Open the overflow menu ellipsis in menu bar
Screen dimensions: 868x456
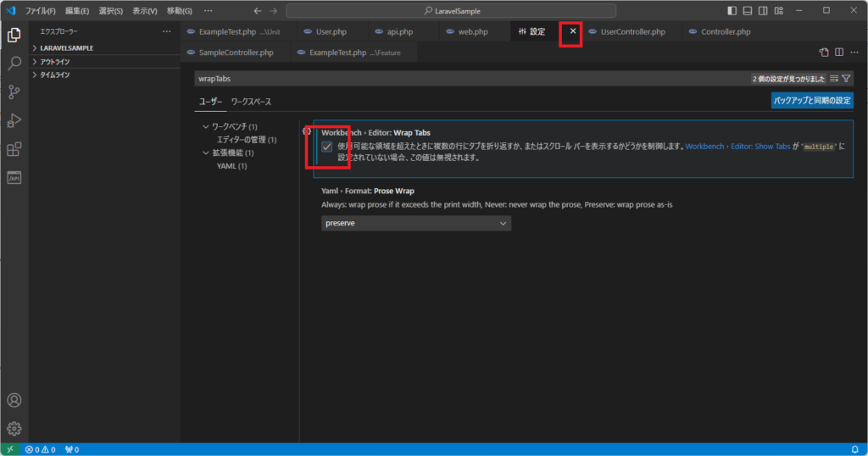pyautogui.click(x=209, y=10)
